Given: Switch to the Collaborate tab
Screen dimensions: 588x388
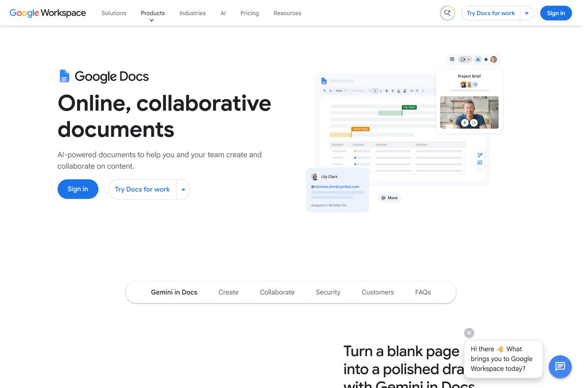Looking at the screenshot, I should (x=277, y=292).
